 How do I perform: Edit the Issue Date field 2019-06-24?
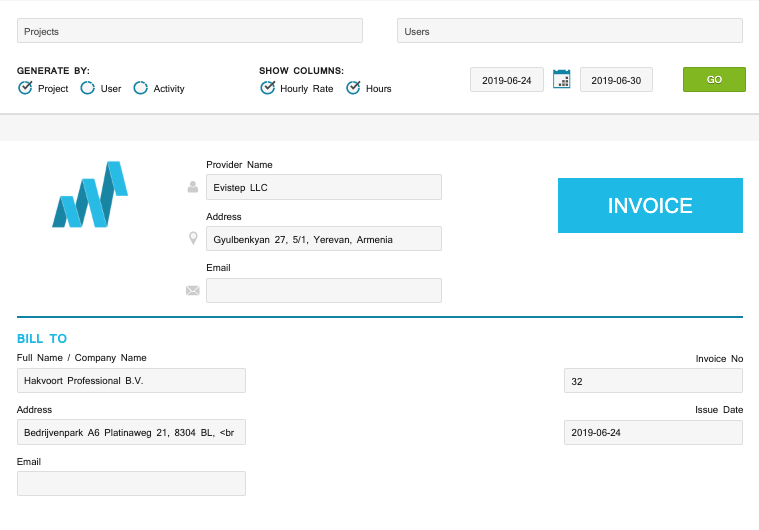coord(653,432)
